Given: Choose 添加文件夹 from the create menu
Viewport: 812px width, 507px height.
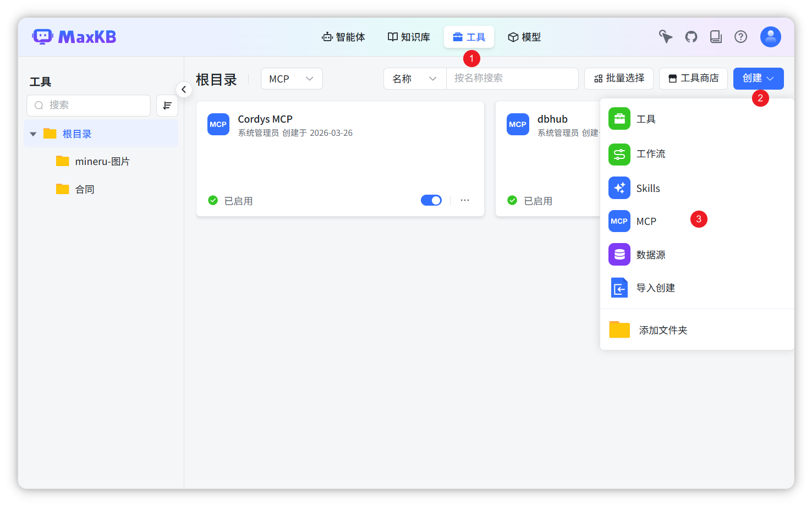Looking at the screenshot, I should pos(697,329).
